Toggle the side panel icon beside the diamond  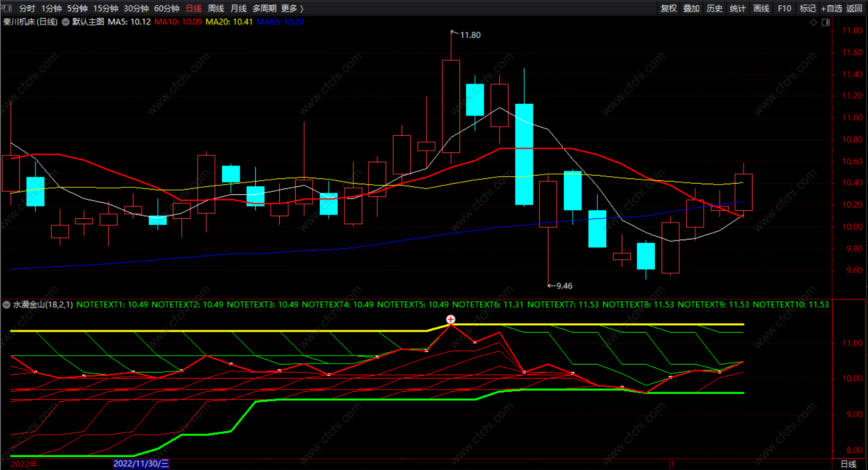(x=825, y=22)
